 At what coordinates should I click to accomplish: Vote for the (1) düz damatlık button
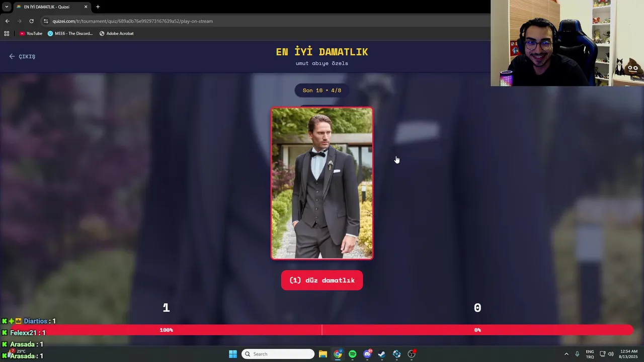(322, 281)
